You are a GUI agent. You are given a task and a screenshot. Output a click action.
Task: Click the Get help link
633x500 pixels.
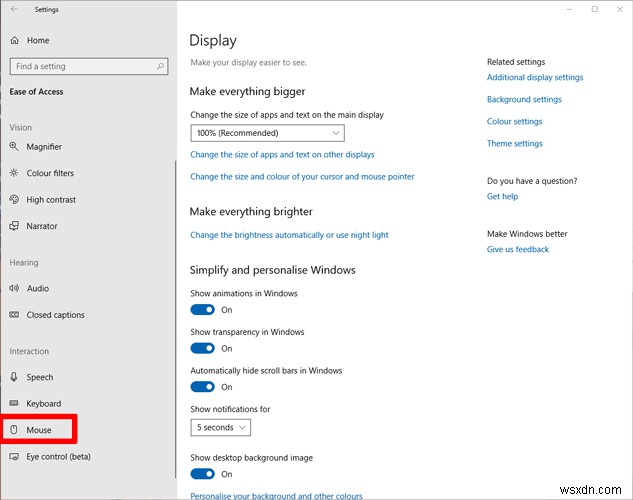502,196
